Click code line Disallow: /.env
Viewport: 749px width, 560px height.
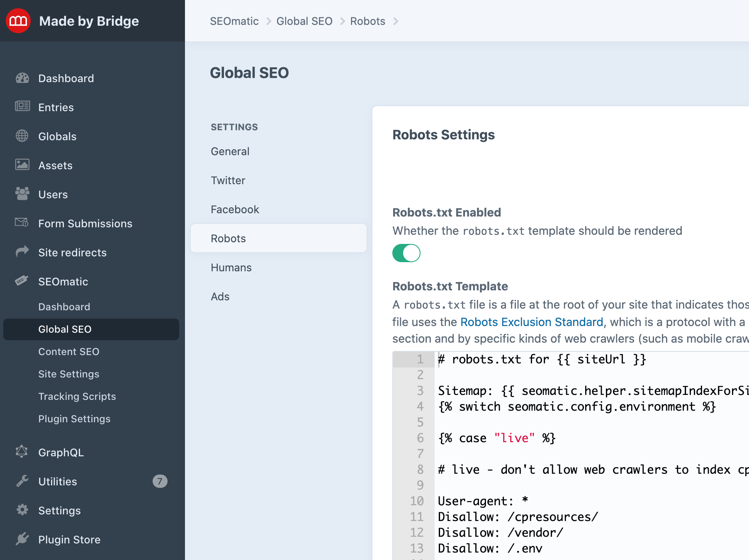coord(490,548)
